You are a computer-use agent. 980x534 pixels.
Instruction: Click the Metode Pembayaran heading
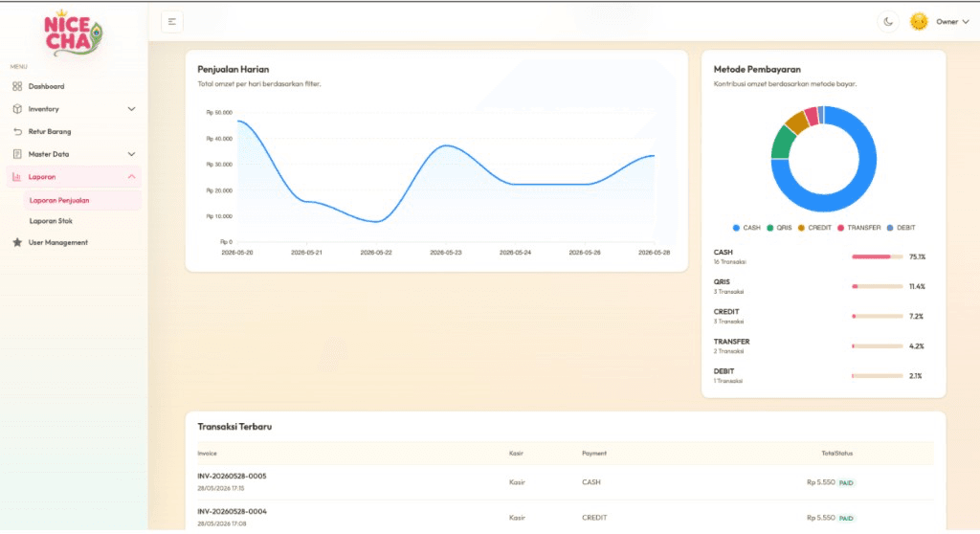757,70
